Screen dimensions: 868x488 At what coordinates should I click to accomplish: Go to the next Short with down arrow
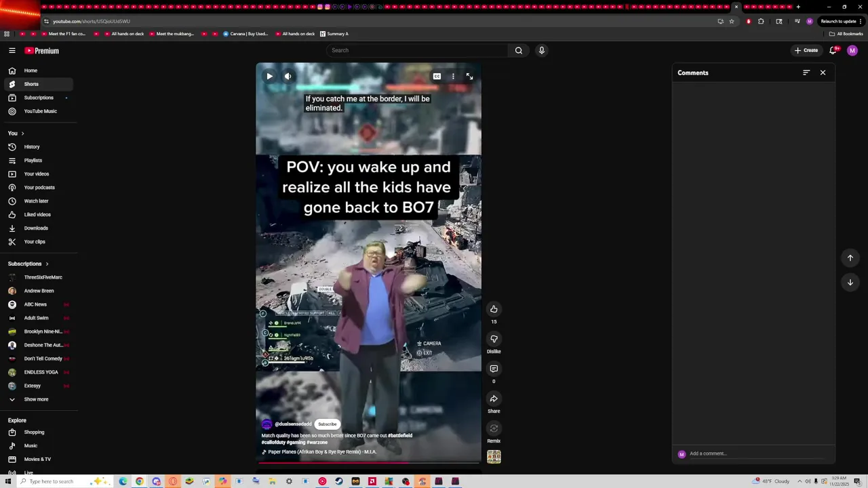pos(850,282)
